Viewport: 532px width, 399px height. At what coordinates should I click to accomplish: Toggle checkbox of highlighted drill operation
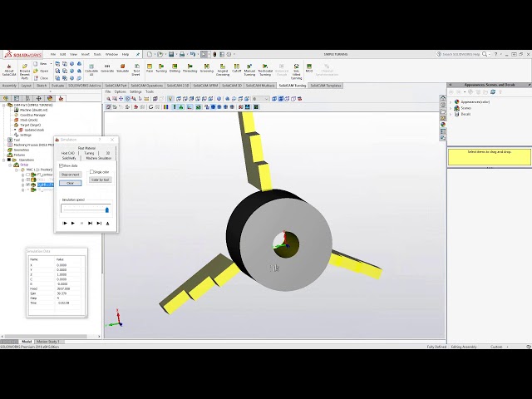point(27,185)
